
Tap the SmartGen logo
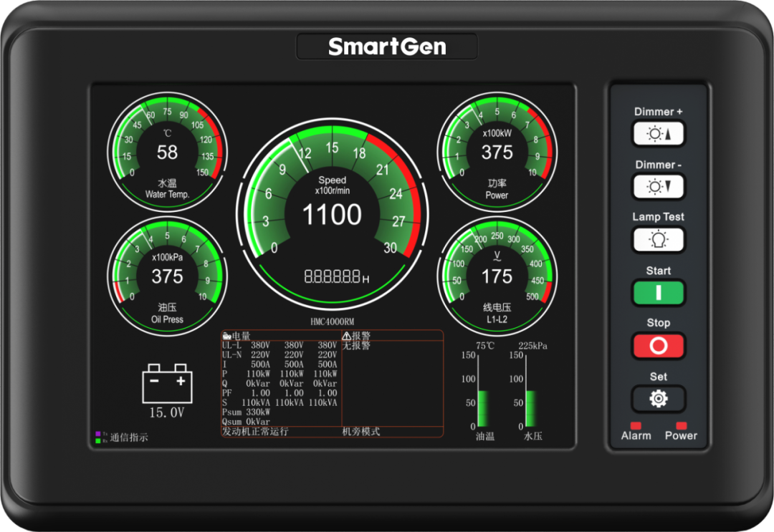[x=388, y=47]
